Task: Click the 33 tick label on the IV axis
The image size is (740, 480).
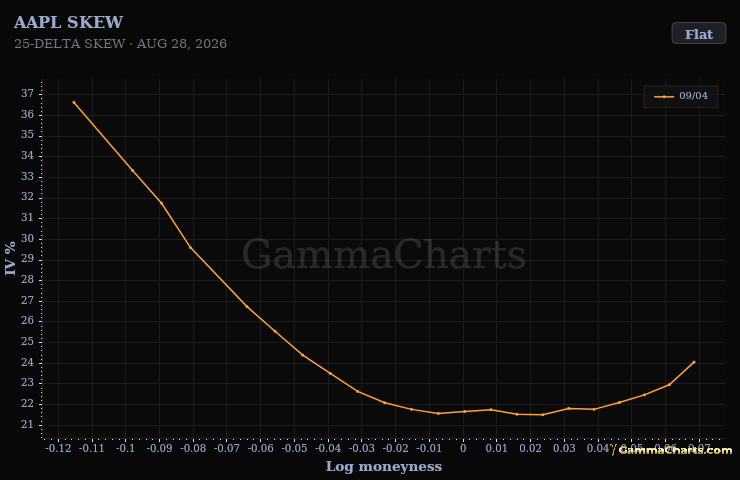Action: 27,177
